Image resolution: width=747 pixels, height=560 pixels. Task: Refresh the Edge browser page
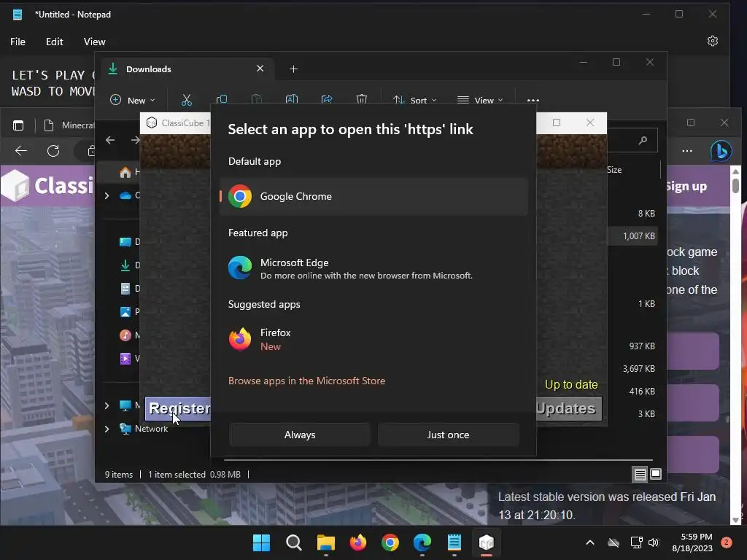tap(53, 151)
